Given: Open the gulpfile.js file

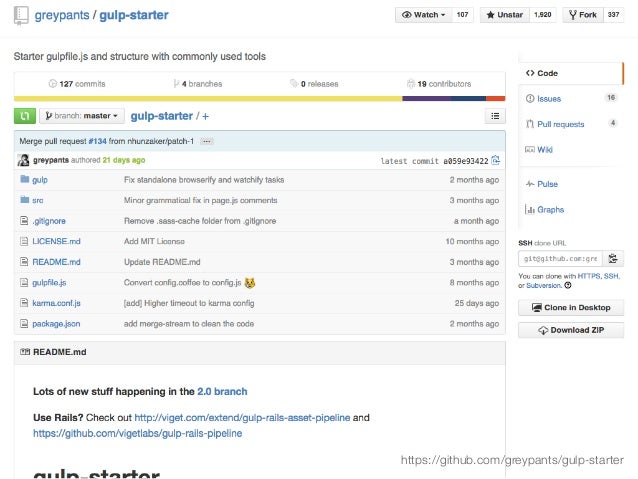Looking at the screenshot, I should pyautogui.click(x=49, y=282).
